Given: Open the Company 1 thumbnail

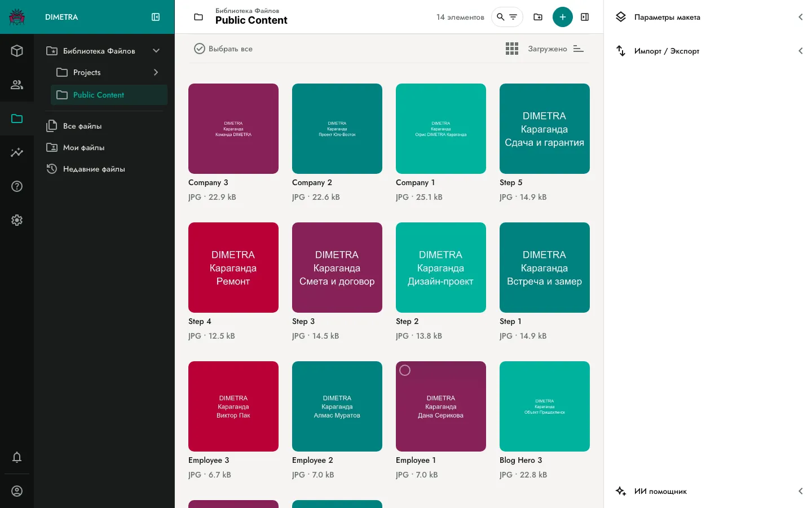Looking at the screenshot, I should [x=441, y=129].
